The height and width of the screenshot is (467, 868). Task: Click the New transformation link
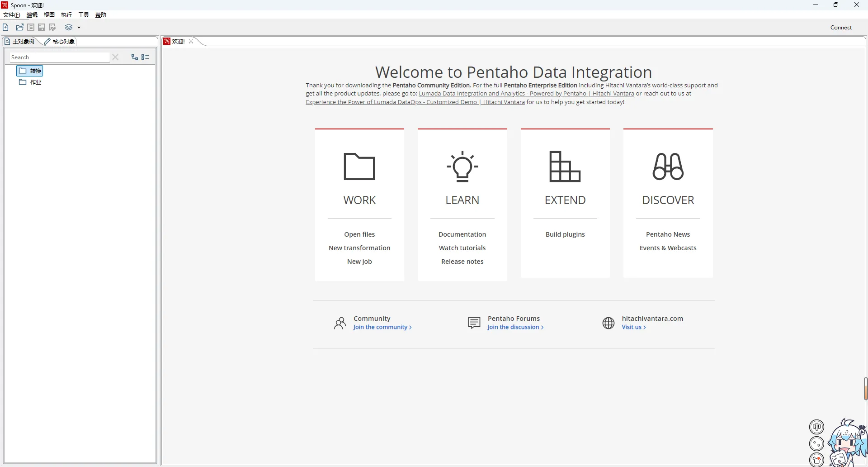point(359,248)
